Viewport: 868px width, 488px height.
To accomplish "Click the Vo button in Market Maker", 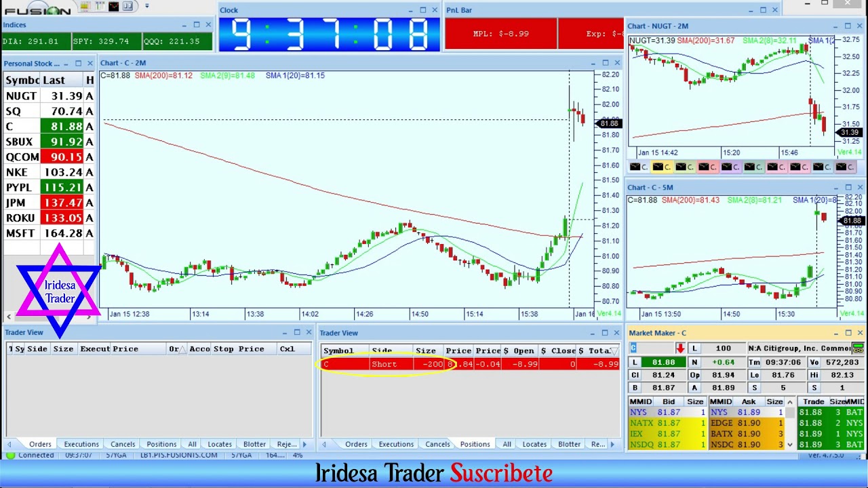I will tap(814, 363).
